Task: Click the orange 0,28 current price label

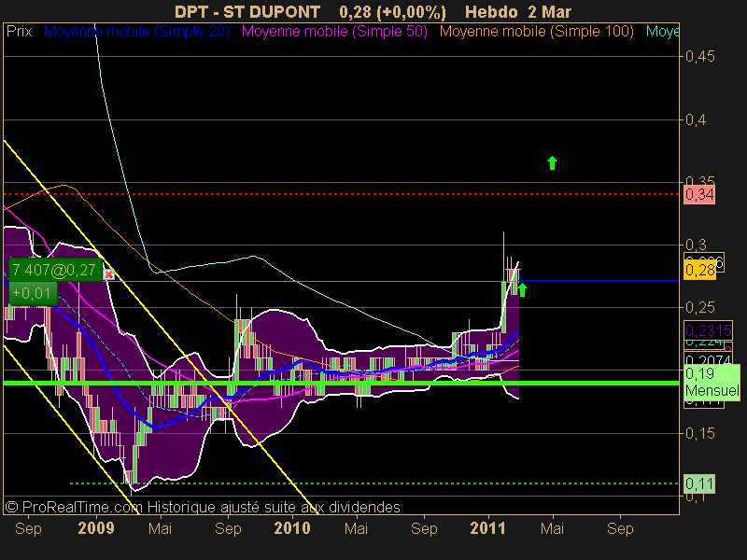Action: coord(699,271)
